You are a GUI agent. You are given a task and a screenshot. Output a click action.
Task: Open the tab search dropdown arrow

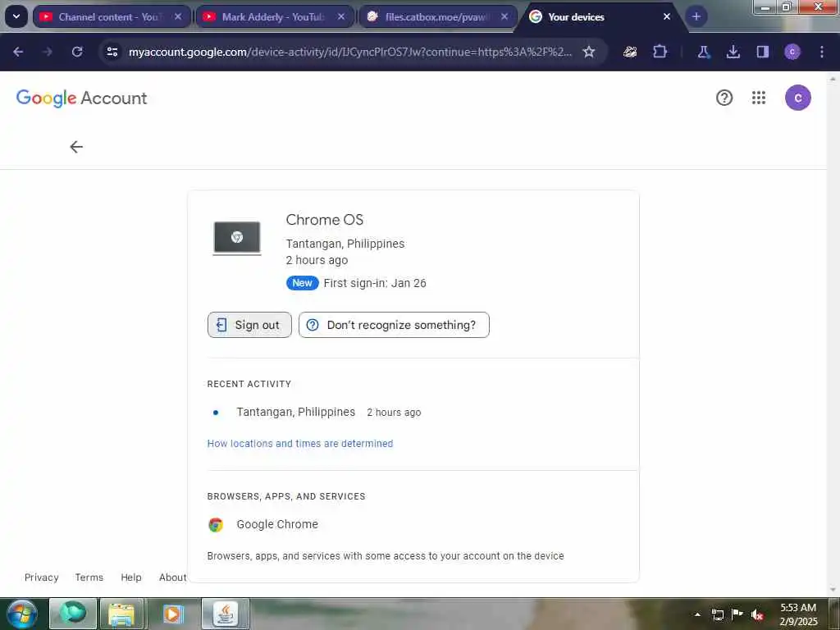pos(16,16)
